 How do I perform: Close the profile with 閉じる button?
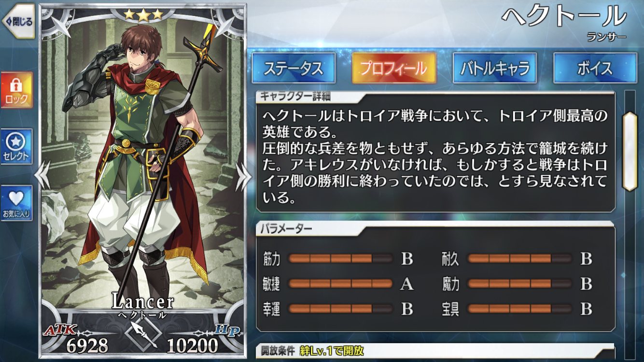[x=17, y=21]
